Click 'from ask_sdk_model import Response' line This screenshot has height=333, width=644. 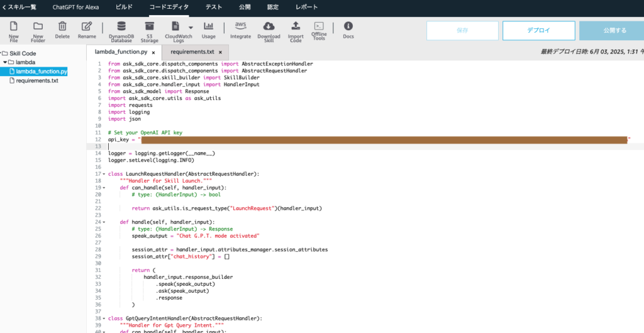point(158,91)
